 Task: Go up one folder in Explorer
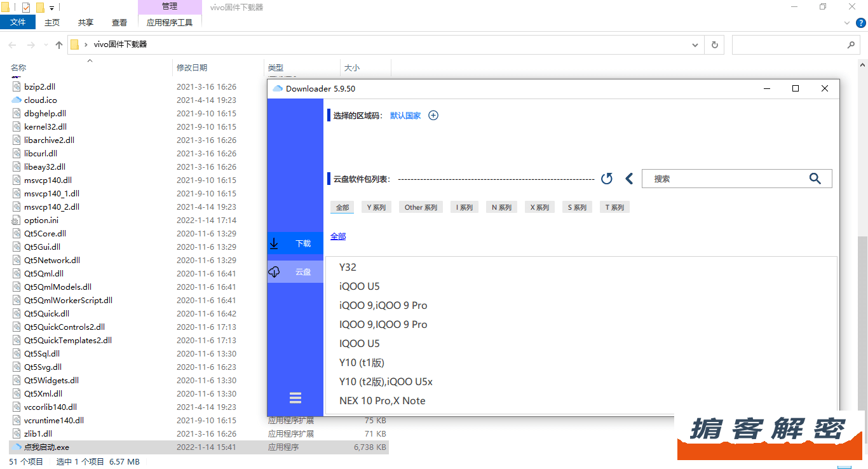[x=59, y=44]
